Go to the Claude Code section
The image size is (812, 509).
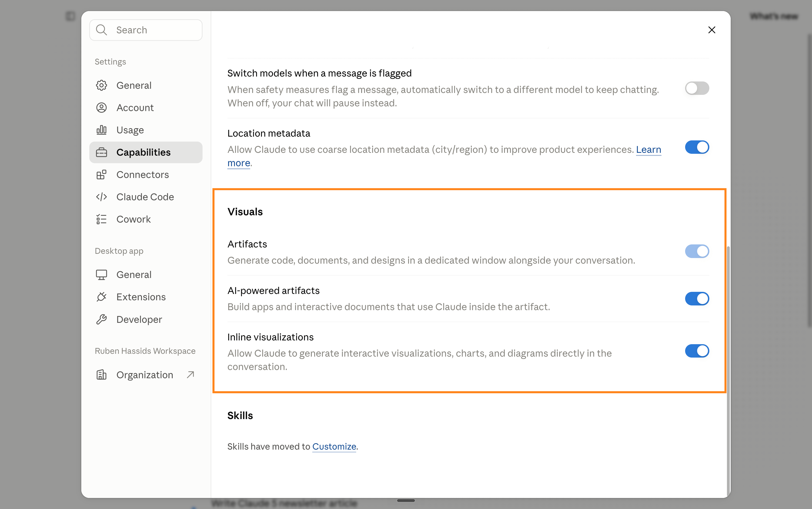pyautogui.click(x=146, y=197)
